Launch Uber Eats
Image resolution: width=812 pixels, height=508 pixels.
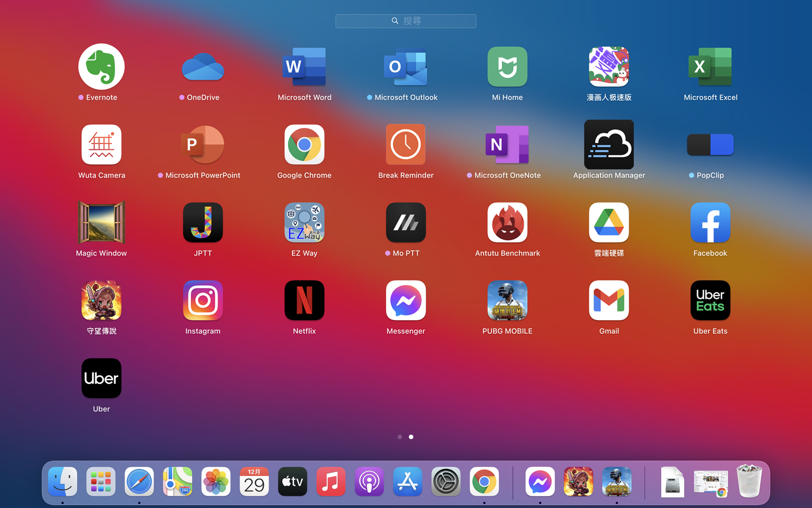point(710,300)
